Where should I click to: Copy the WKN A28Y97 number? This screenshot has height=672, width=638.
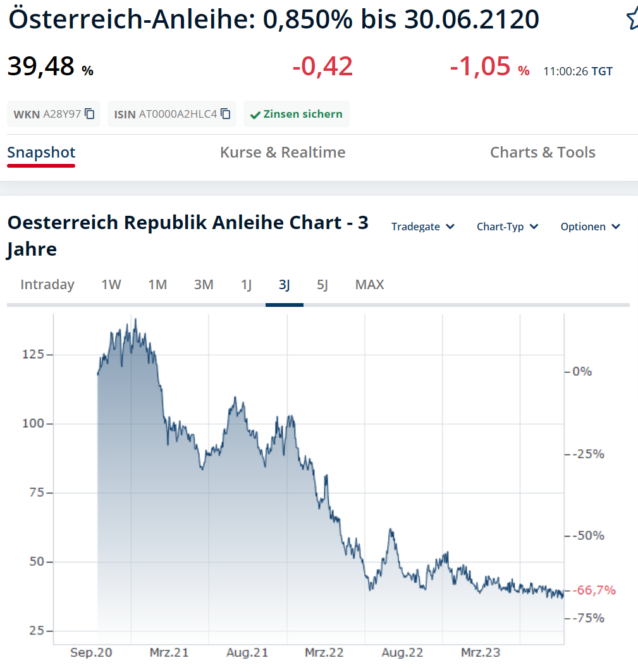(x=90, y=114)
